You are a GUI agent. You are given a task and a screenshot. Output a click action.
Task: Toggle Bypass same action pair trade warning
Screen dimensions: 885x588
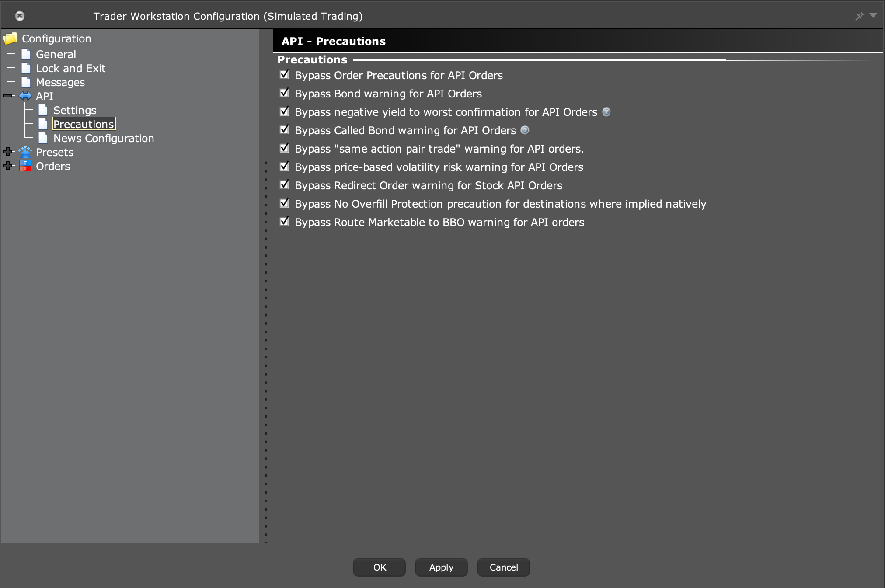tap(285, 148)
